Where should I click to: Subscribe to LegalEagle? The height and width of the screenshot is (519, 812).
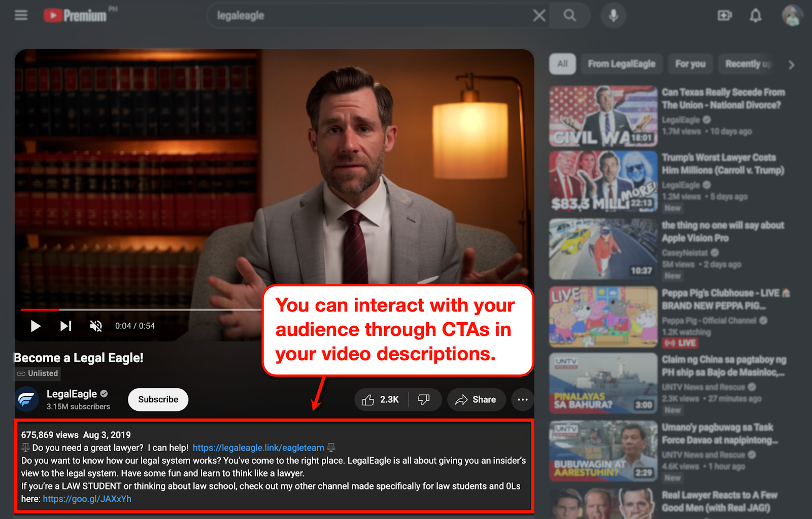click(x=158, y=399)
